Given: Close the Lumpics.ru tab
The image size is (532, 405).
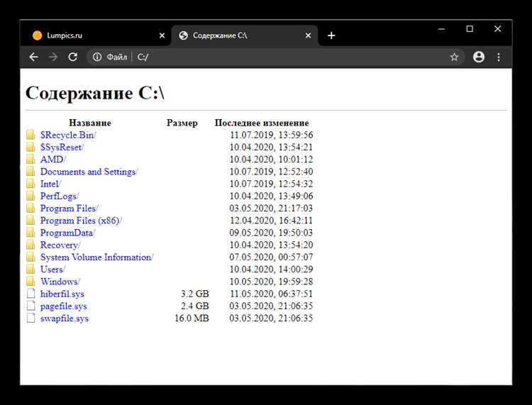Looking at the screenshot, I should [x=162, y=35].
